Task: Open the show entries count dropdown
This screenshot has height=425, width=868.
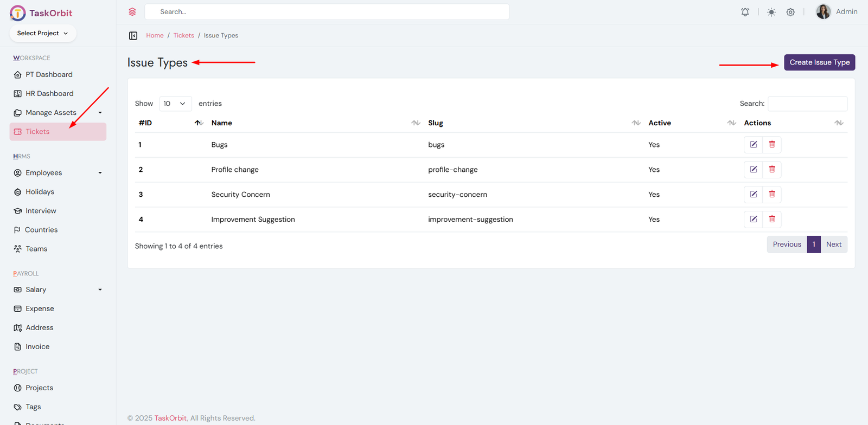Action: coord(175,104)
